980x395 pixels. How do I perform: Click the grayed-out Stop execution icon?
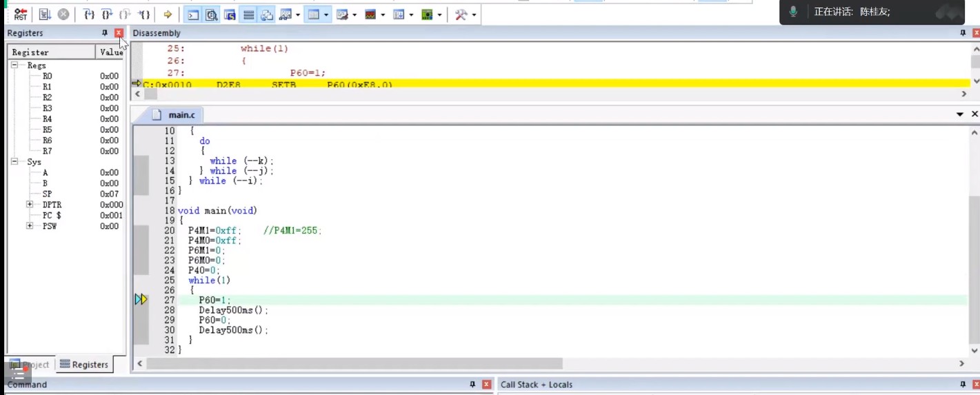[x=63, y=14]
